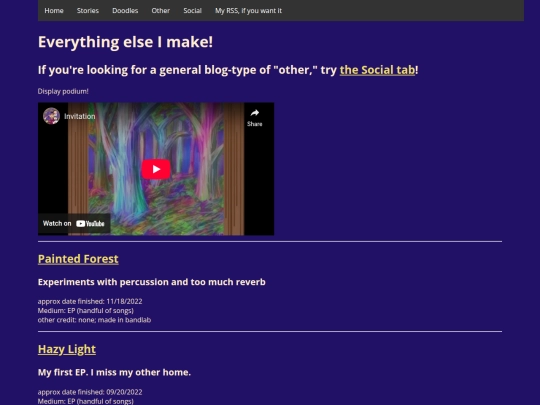Viewport: 540px width, 405px height.
Task: Click 'approx date finished: 11/18/2022'
Action: [90, 301]
